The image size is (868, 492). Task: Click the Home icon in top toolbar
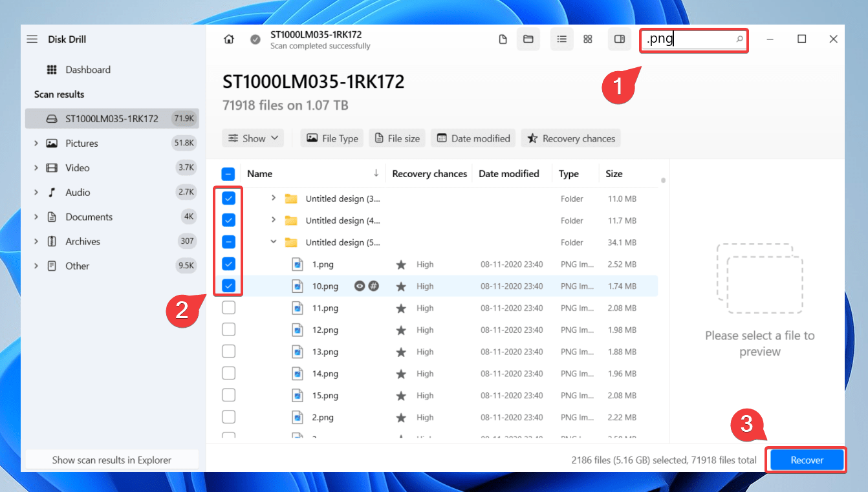point(228,39)
